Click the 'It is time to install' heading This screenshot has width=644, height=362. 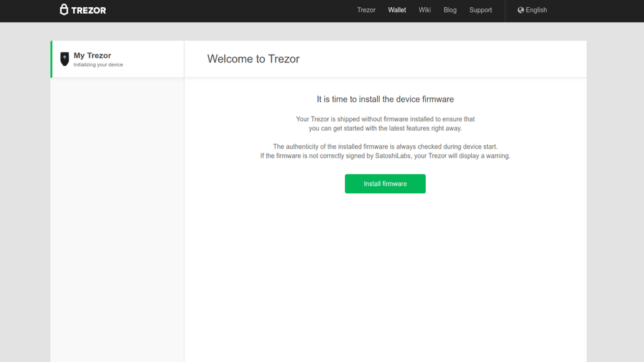point(385,99)
